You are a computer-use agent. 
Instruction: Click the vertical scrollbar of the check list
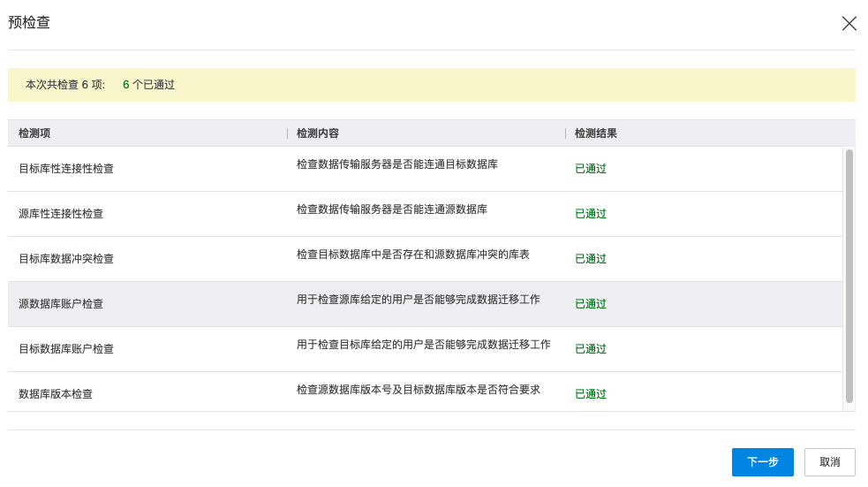point(849,276)
